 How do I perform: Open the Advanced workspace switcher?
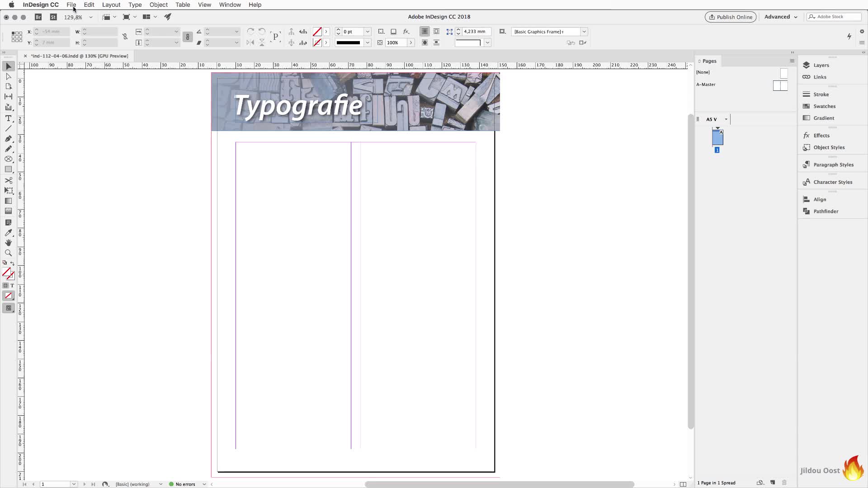(781, 17)
